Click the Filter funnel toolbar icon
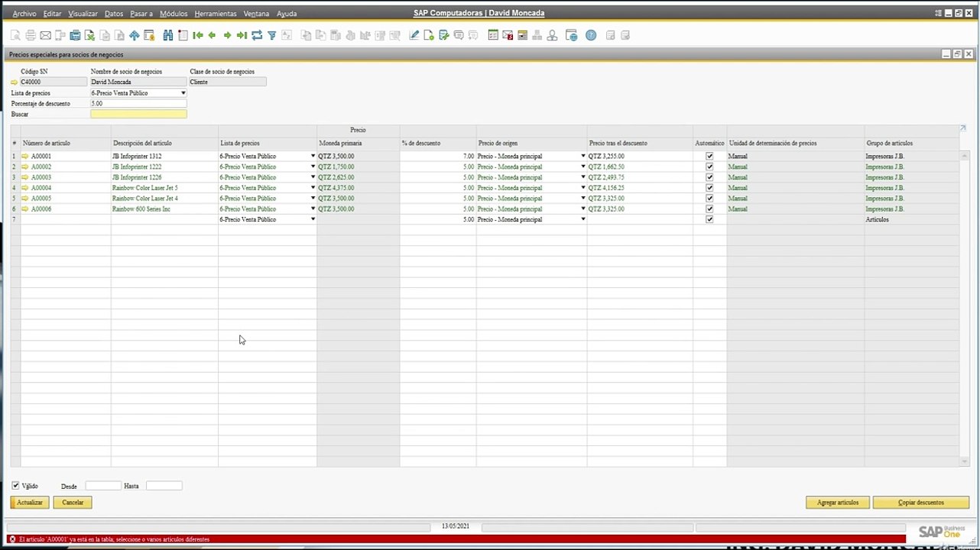 click(x=271, y=35)
